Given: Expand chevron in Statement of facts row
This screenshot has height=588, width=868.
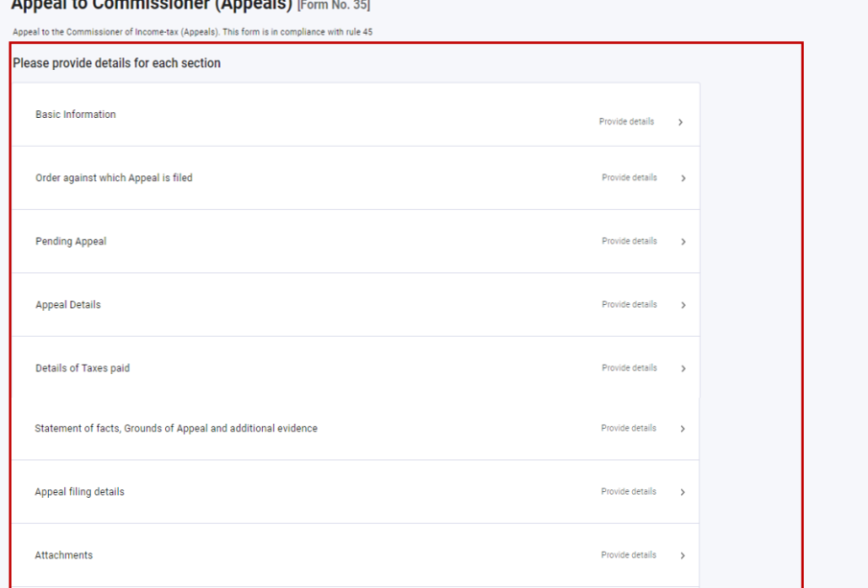Looking at the screenshot, I should [683, 429].
